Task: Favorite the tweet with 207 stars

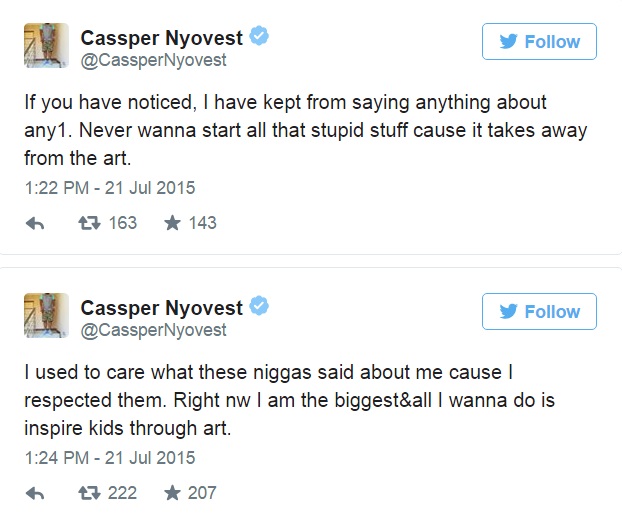Action: click(x=173, y=493)
